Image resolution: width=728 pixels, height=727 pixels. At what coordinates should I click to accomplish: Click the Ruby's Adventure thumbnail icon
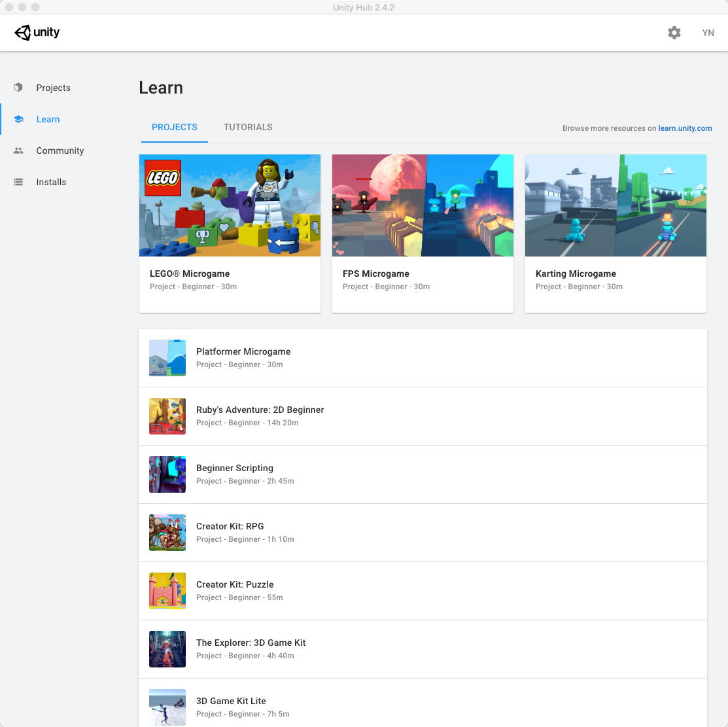(x=167, y=416)
